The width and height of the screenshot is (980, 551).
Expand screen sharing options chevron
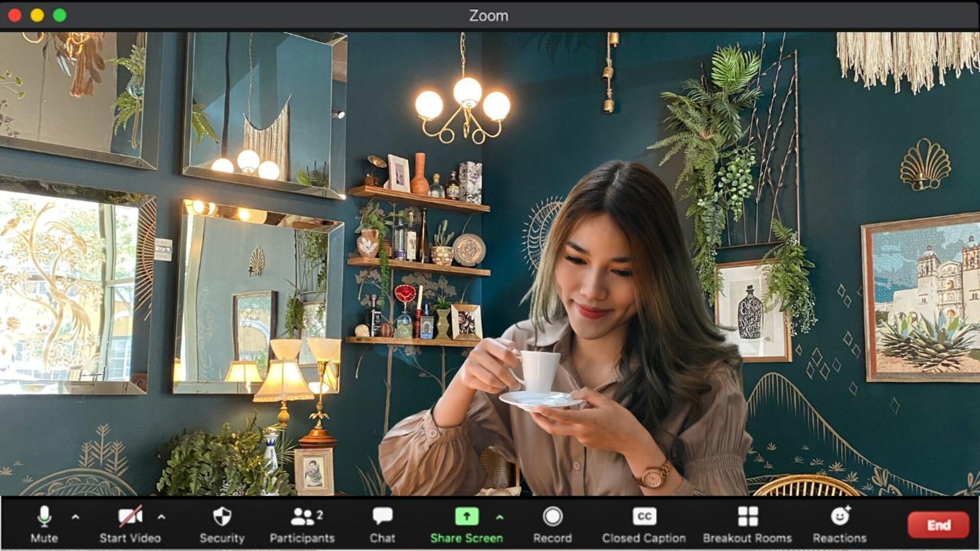(499, 518)
